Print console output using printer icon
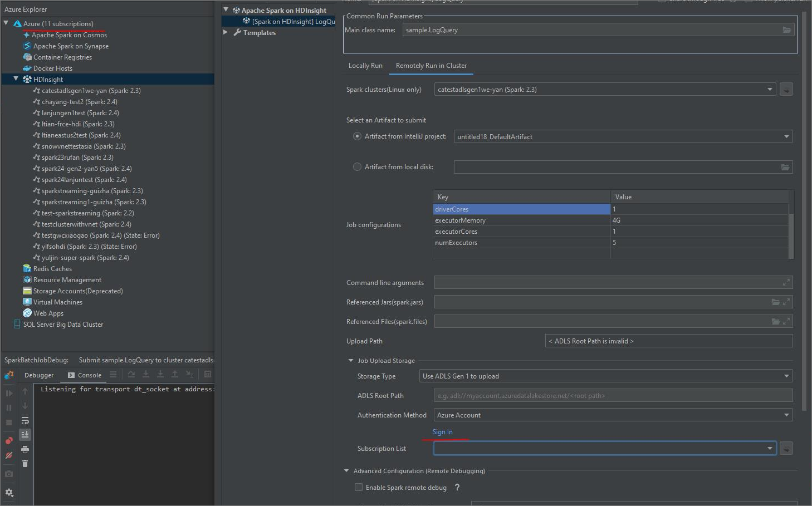The image size is (812, 506). tap(25, 449)
